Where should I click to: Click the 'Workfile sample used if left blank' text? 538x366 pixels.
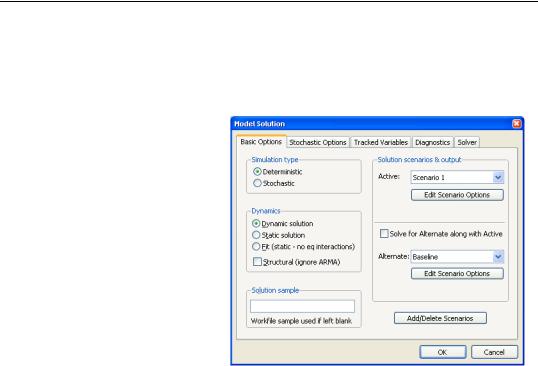pos(301,321)
